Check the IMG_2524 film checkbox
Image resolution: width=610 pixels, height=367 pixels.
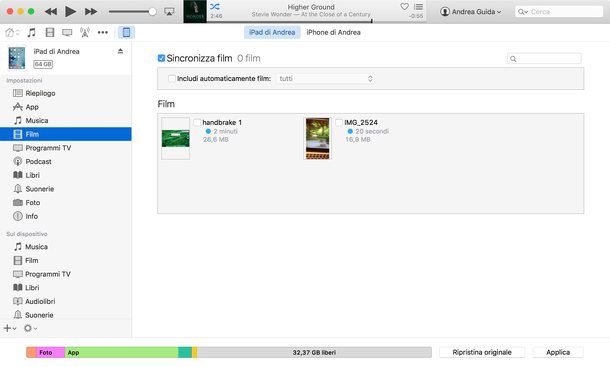click(x=339, y=123)
